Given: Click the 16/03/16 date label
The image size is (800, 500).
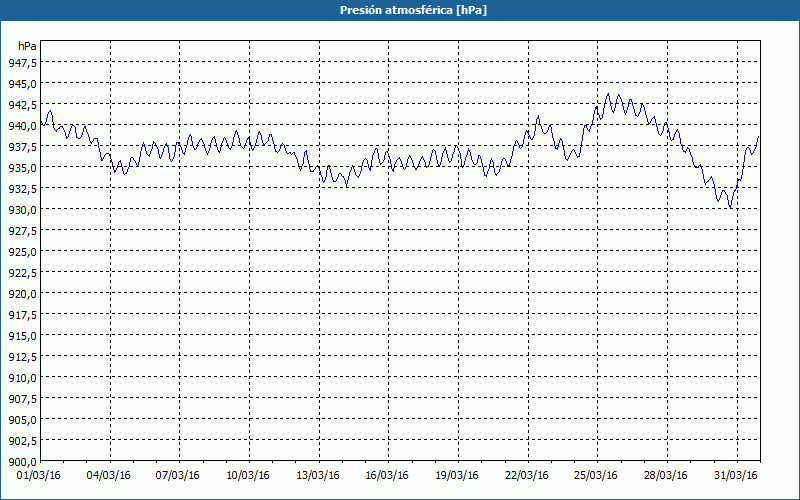Looking at the screenshot, I should click(387, 476).
